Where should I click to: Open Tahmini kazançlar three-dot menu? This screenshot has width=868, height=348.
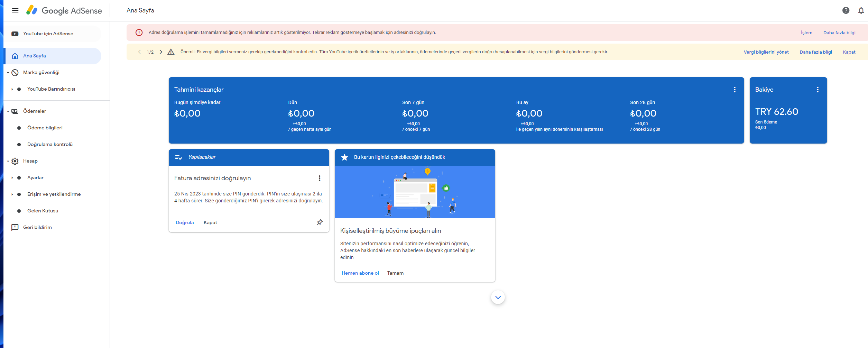[x=735, y=90]
